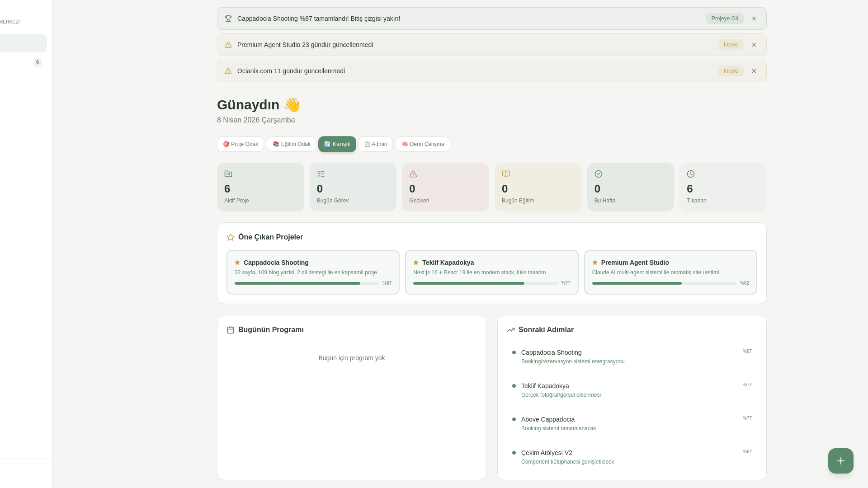868x488 pixels.
Task: Click the highlighted sidebar menu item
Action: coord(23,43)
